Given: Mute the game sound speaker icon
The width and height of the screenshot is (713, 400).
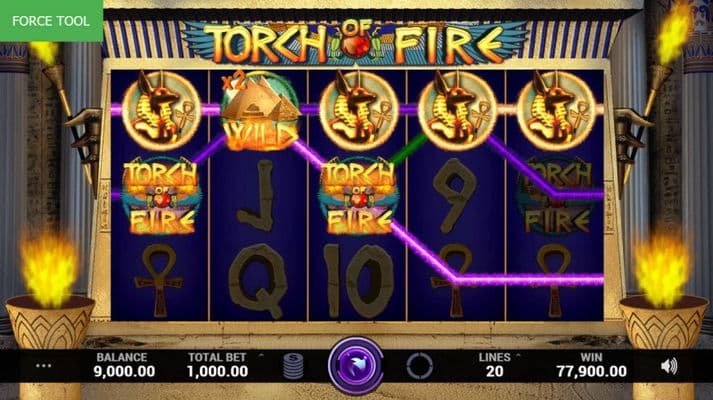Looking at the screenshot, I should (668, 365).
